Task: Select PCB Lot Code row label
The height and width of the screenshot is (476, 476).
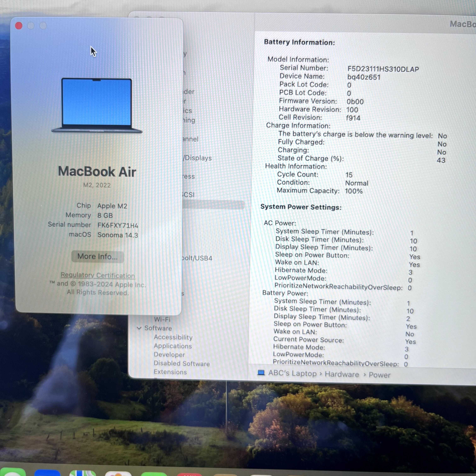Action: point(303,93)
